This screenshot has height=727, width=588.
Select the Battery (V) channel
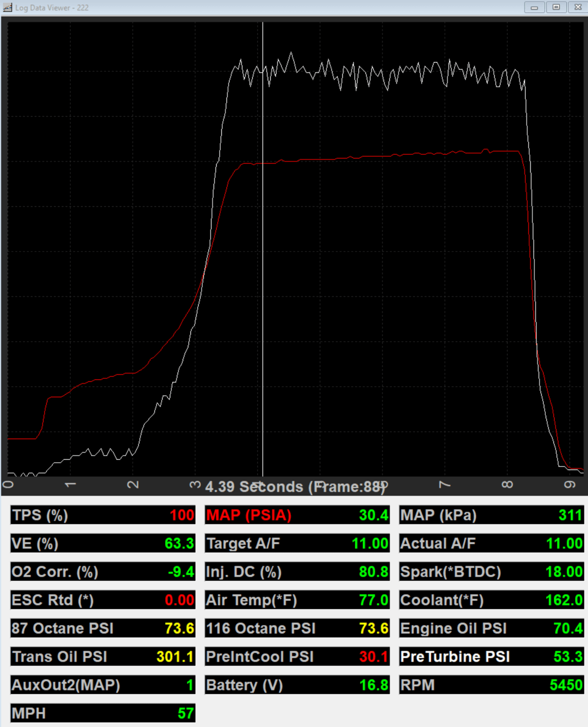tap(298, 685)
